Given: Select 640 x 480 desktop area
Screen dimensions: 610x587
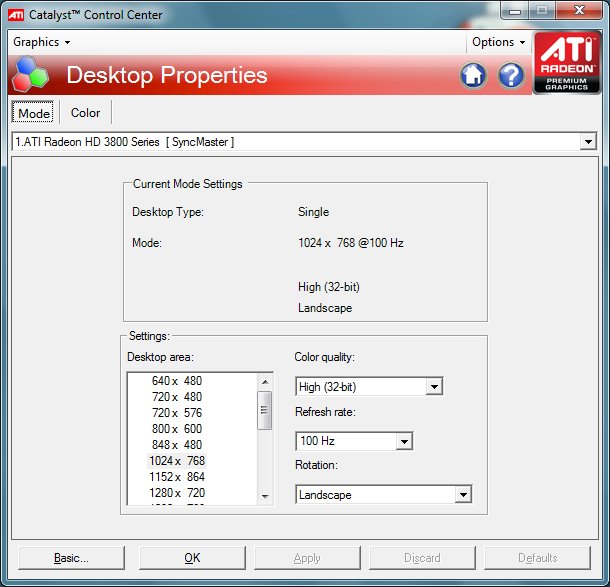Looking at the screenshot, I should click(177, 380).
